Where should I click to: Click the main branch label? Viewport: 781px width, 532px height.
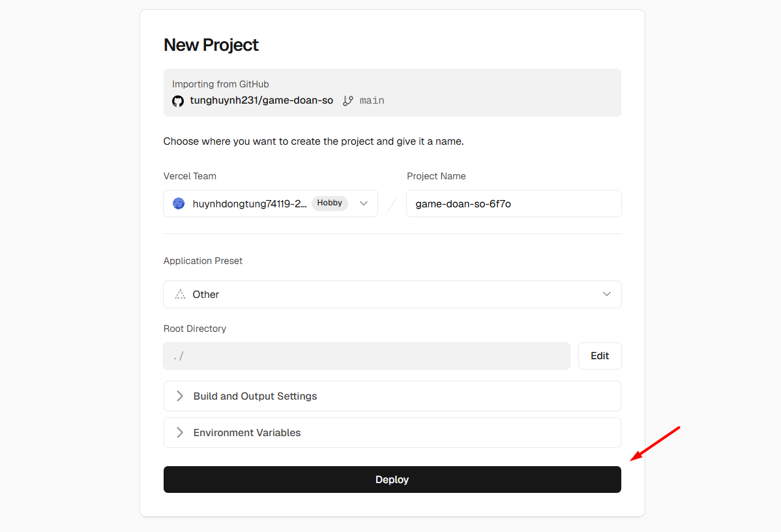point(372,100)
